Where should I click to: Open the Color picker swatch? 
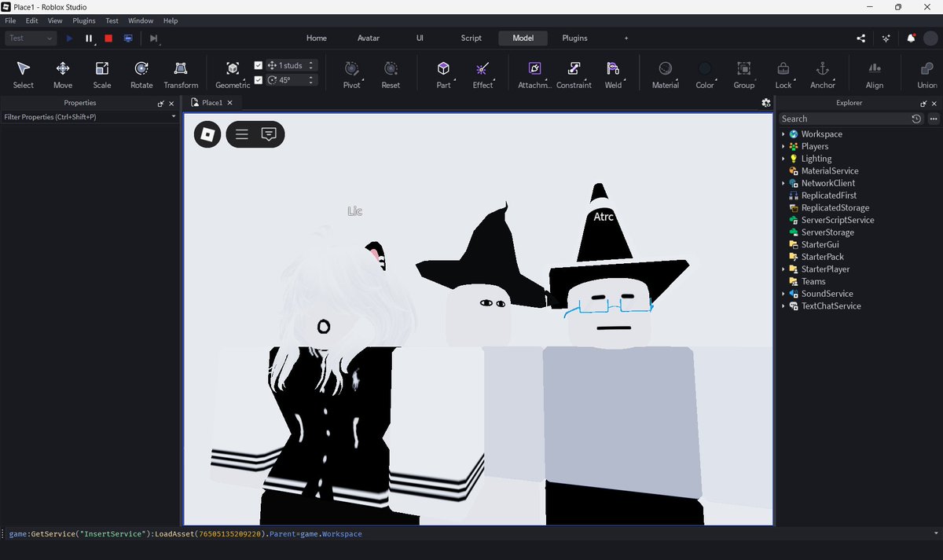click(x=705, y=69)
